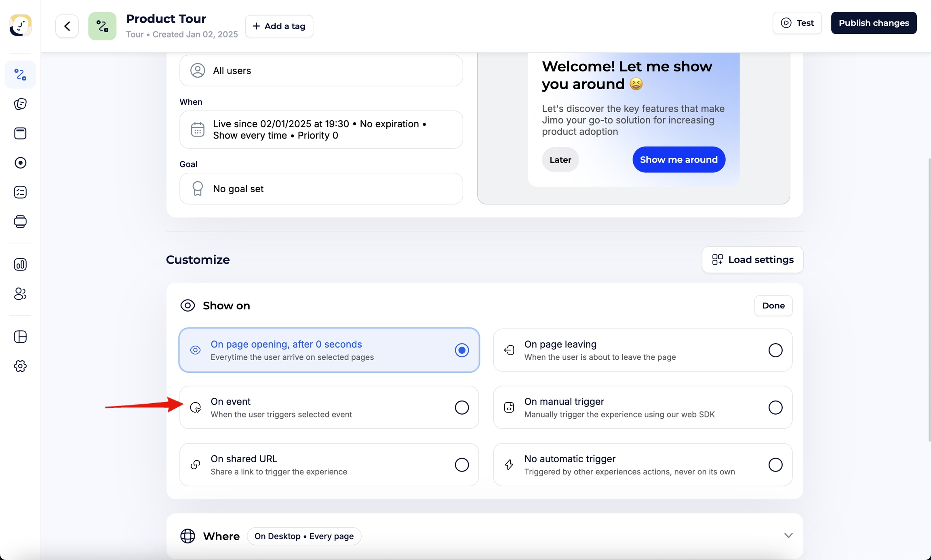The height and width of the screenshot is (560, 931).
Task: Click the Publish changes button
Action: pyautogui.click(x=873, y=23)
